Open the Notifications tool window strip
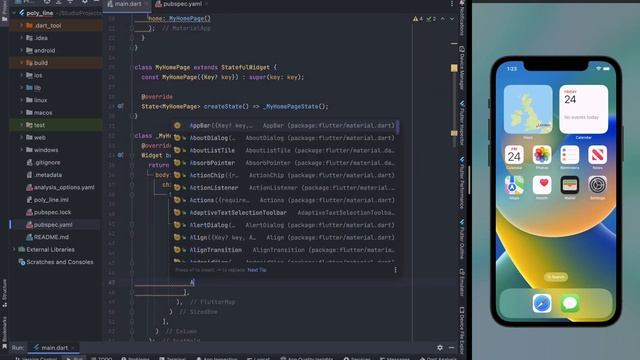Viewport: 640px width, 360px height. [462, 18]
